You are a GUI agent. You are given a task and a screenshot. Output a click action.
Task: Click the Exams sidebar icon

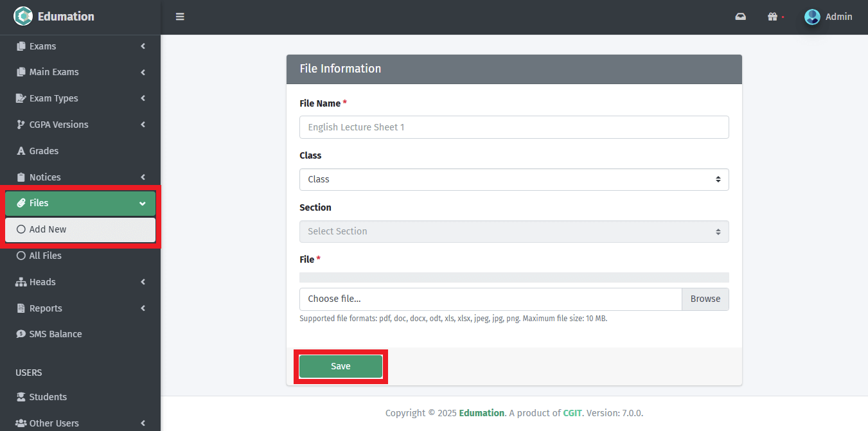[21, 46]
